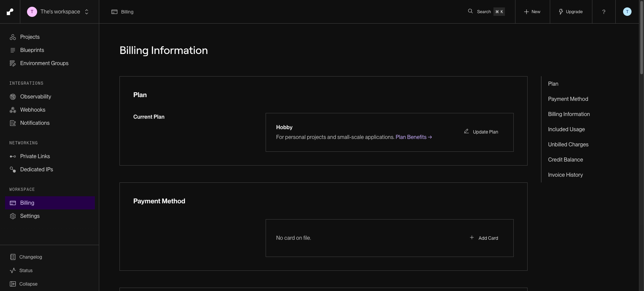Viewport: 644px width, 291px height.
Task: Click the Render logo icon
Action: pyautogui.click(x=10, y=12)
